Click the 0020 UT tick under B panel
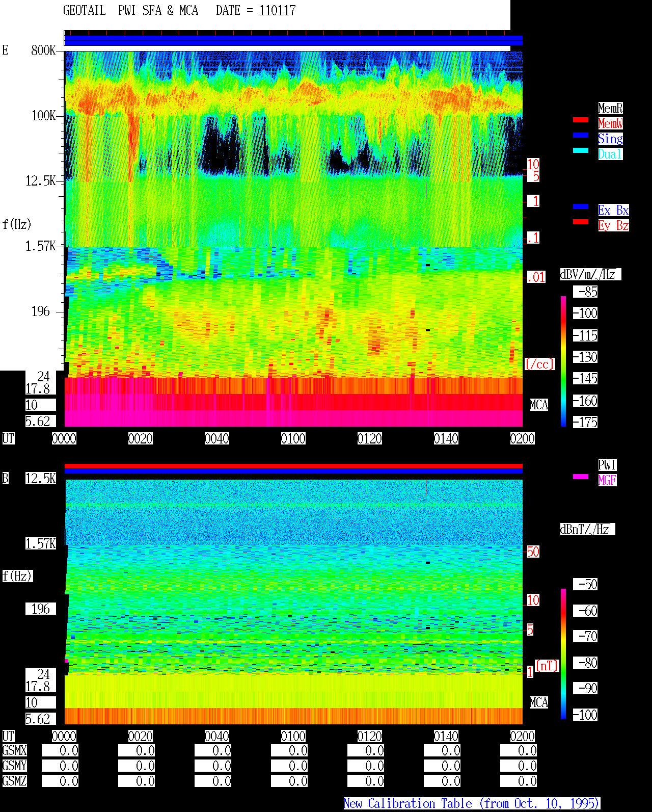The height and width of the screenshot is (812, 652). pyautogui.click(x=141, y=736)
